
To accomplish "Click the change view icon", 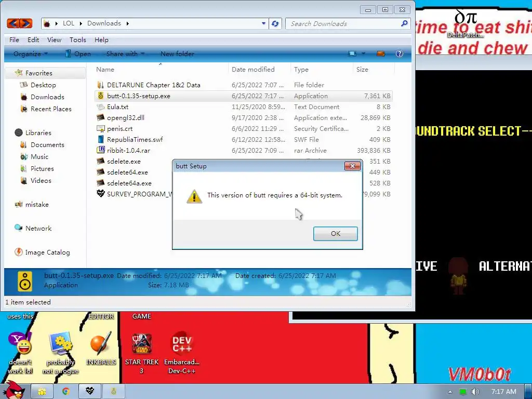I will tap(353, 54).
